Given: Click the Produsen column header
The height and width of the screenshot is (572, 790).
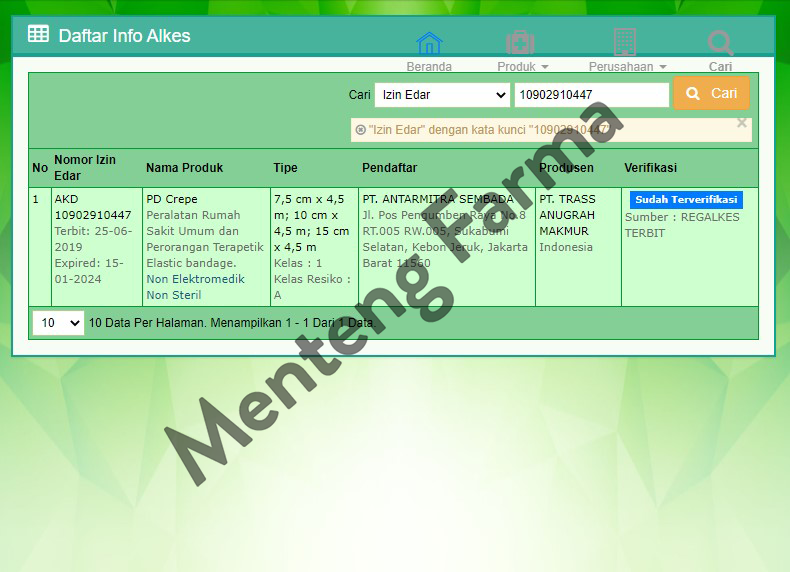Looking at the screenshot, I should [566, 168].
